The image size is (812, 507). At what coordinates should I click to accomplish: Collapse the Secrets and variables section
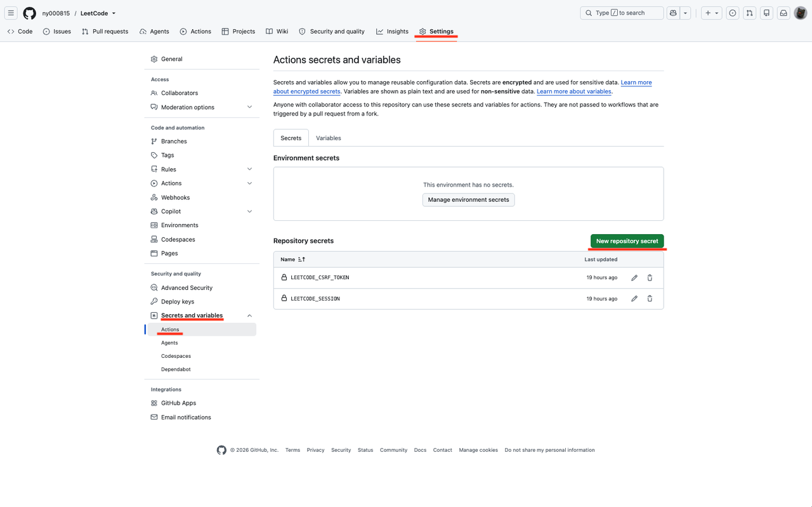point(249,316)
